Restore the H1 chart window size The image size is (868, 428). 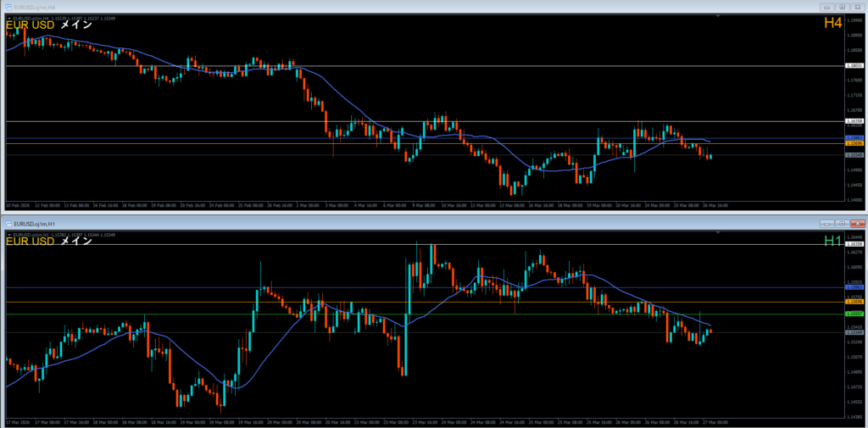(x=841, y=222)
